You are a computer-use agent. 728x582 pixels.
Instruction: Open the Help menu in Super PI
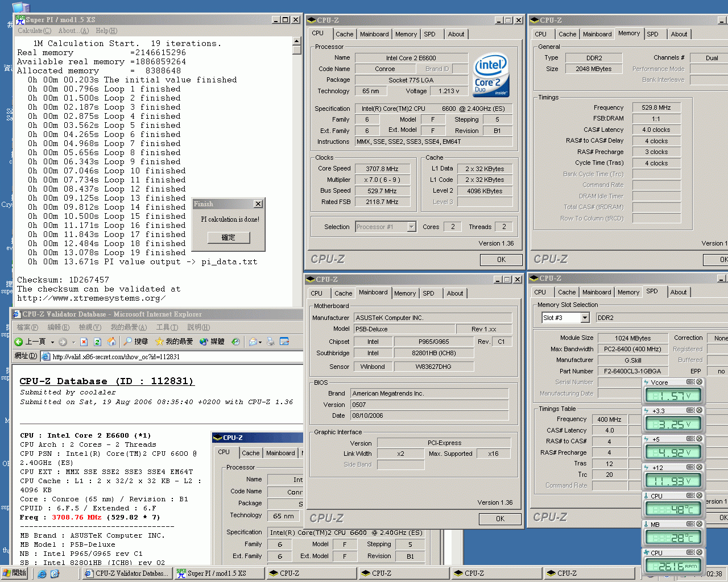click(x=106, y=31)
